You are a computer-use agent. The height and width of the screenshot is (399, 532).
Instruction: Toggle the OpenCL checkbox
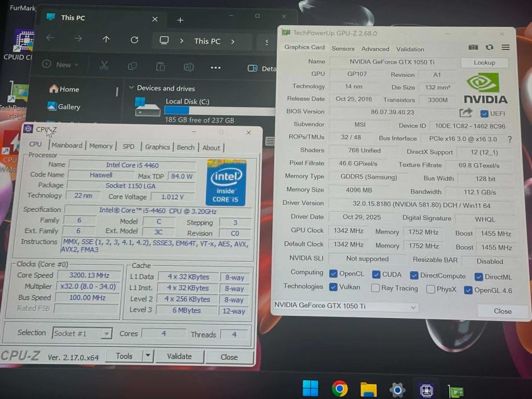point(333,274)
